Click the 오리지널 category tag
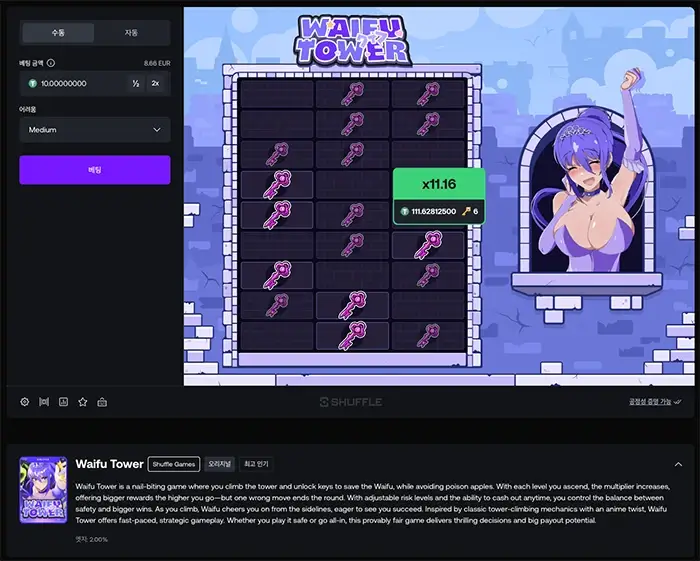 pos(219,464)
